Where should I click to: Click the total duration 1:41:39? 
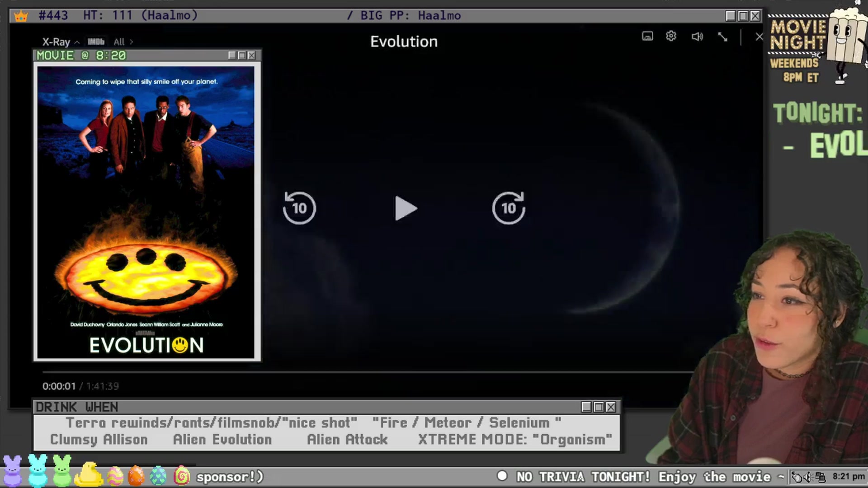[x=103, y=386]
